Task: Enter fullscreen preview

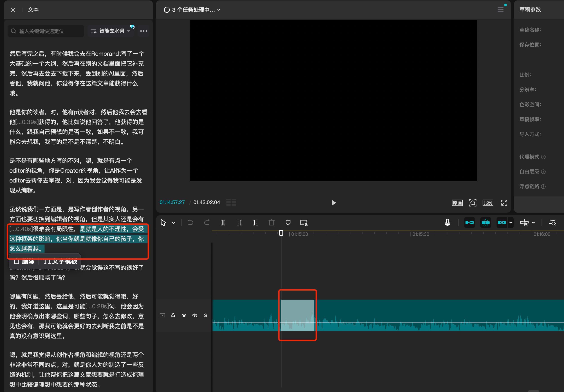Action: (x=504, y=203)
